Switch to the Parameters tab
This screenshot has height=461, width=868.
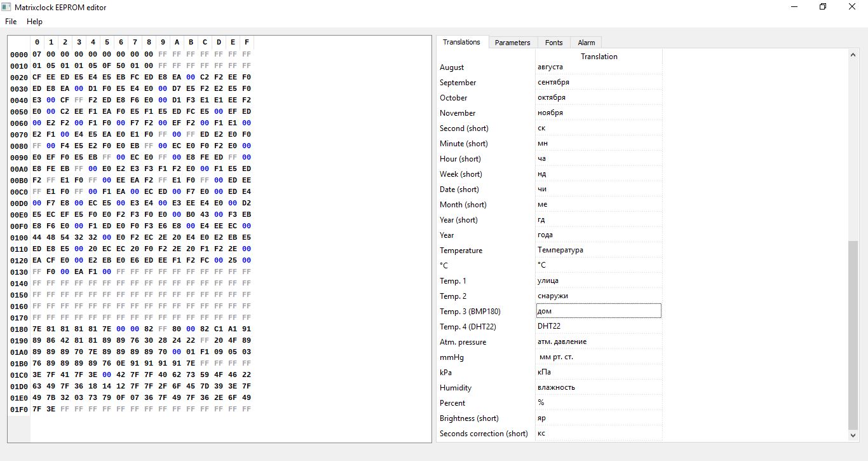[x=512, y=43]
